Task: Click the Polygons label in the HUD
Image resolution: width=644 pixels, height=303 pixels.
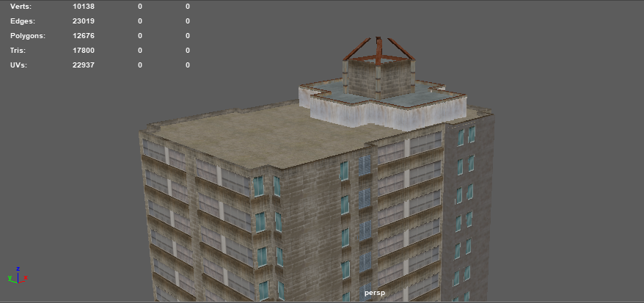Action: (x=28, y=36)
